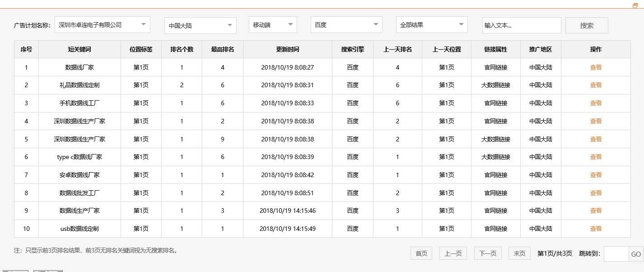Viewport: 644px width, 272px height.
Task: Go to first page with 首页
Action: point(421,253)
